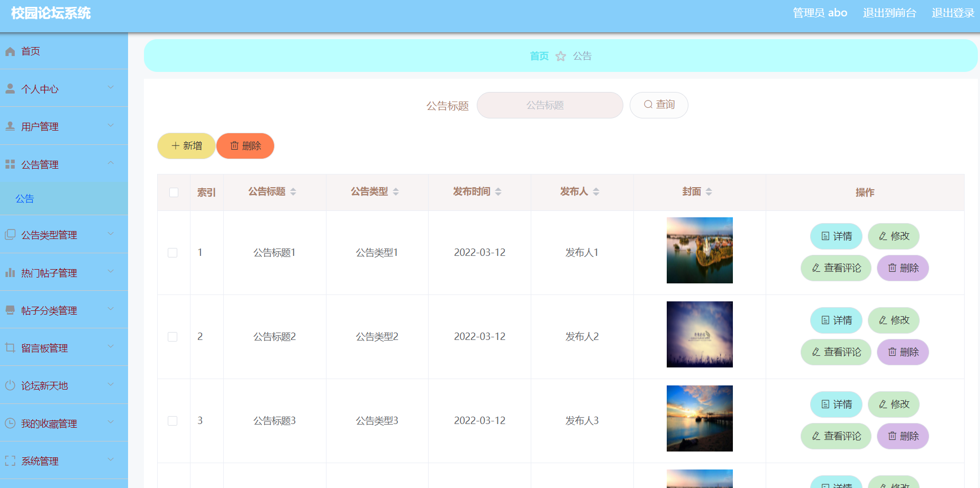The height and width of the screenshot is (488, 980).
Task: Click 管理员 abo in the header
Action: 820,13
